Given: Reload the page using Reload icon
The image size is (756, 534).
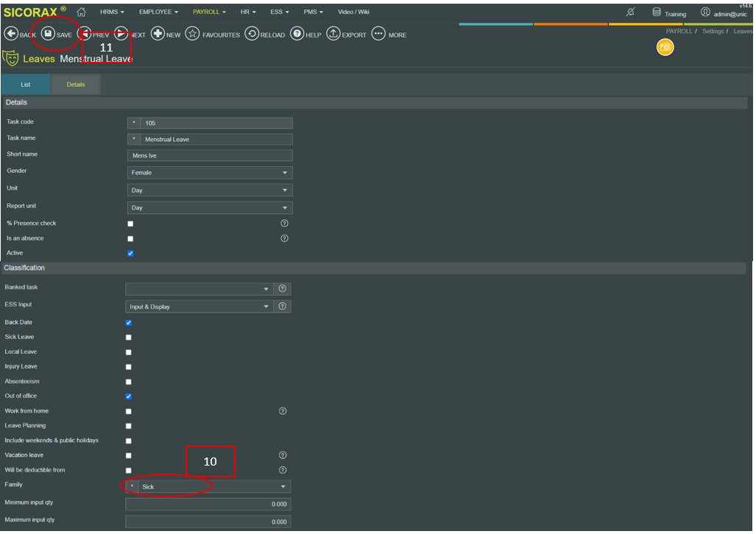Looking at the screenshot, I should [252, 34].
